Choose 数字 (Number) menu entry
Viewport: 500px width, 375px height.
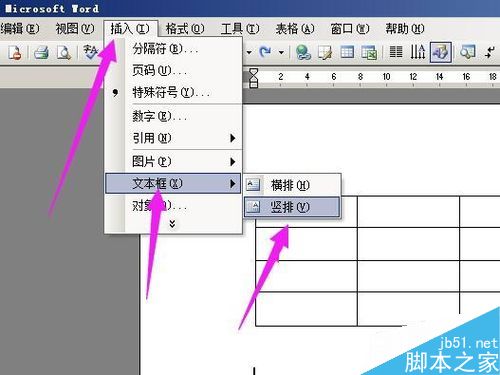pos(173,116)
